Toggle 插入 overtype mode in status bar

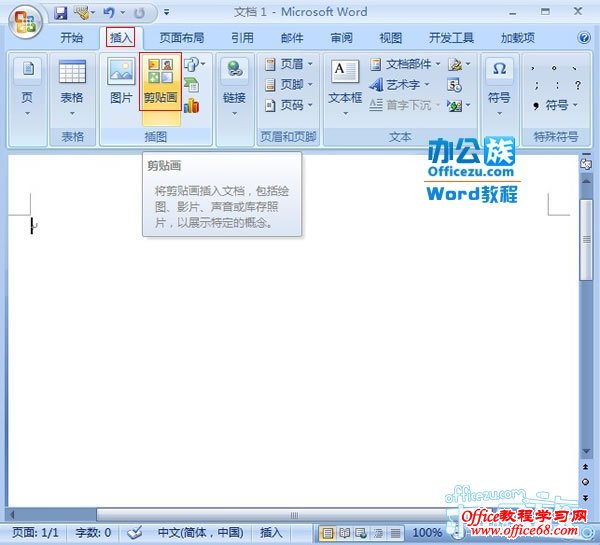coord(271,532)
